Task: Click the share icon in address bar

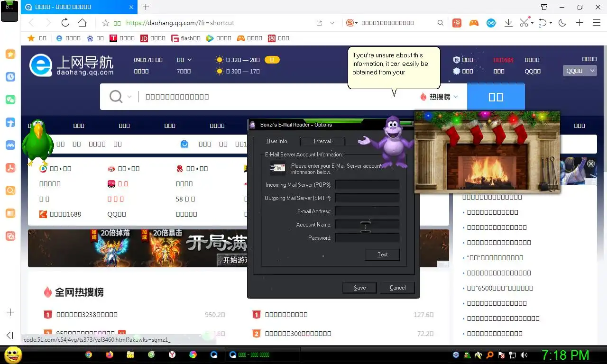Action: pos(320,23)
